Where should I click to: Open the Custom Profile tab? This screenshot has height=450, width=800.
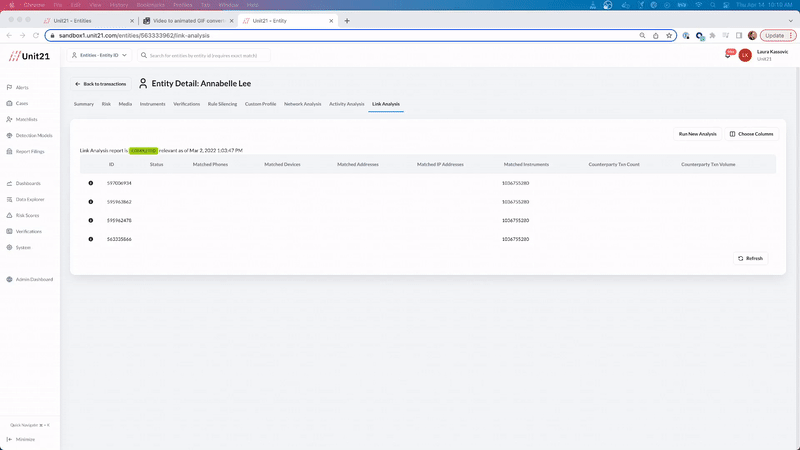(x=260, y=104)
